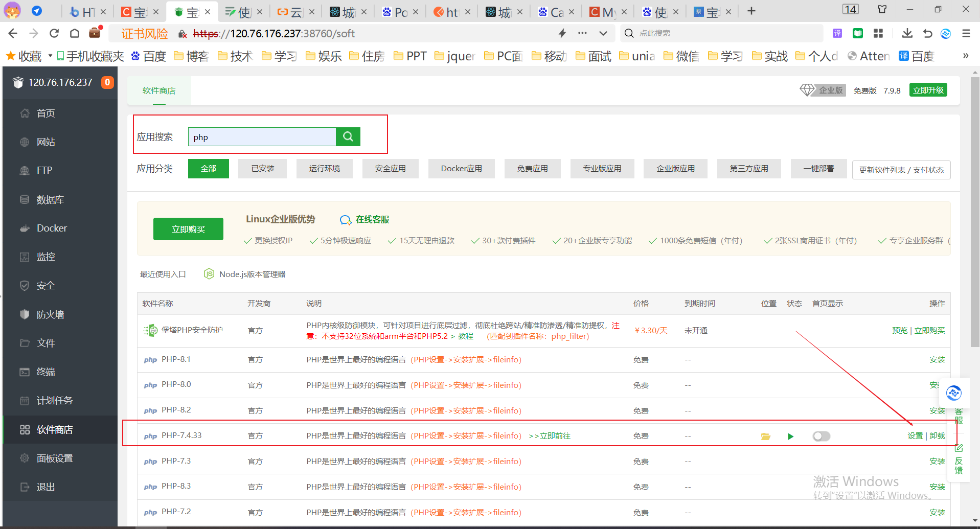
Task: Click the 证书风险 certificate warning
Action: point(145,34)
